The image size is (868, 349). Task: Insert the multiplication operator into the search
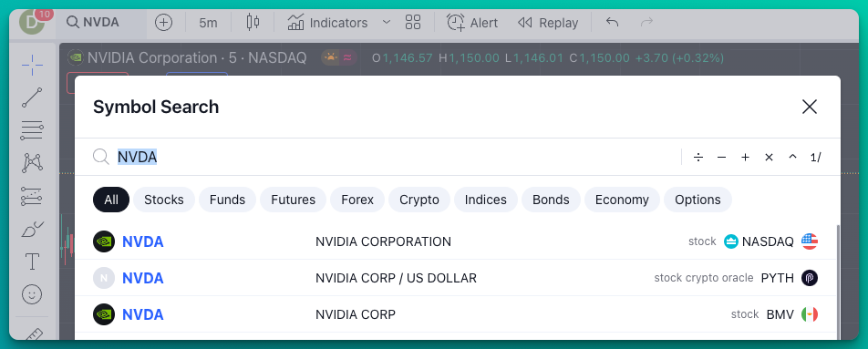769,158
